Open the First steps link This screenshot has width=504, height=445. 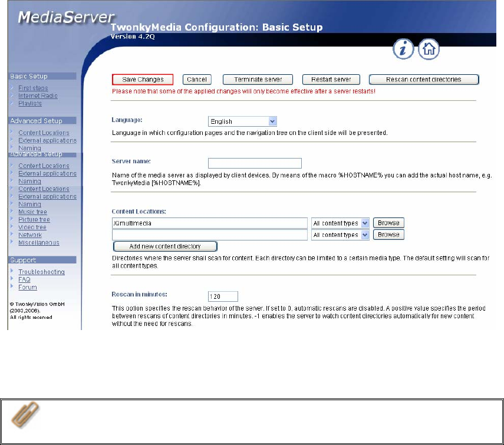(33, 88)
